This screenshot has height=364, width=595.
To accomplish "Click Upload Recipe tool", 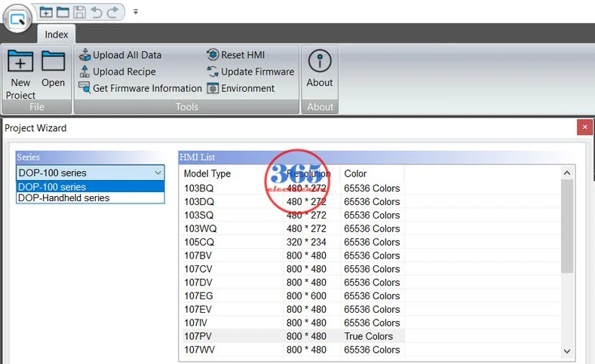I will pyautogui.click(x=117, y=72).
